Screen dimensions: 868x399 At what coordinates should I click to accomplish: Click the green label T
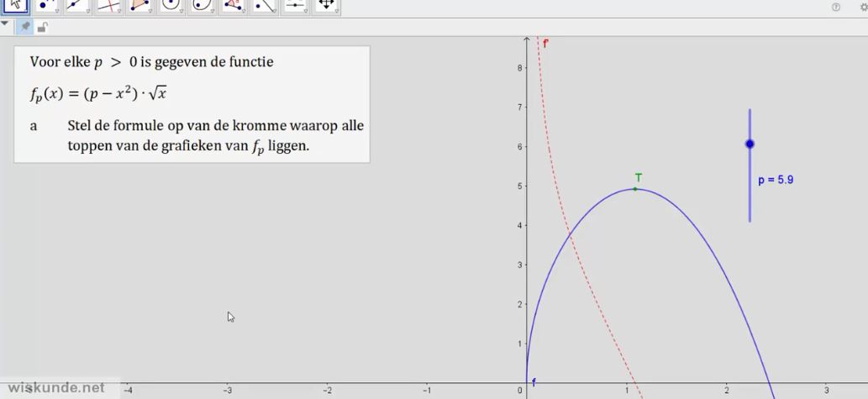pos(639,177)
